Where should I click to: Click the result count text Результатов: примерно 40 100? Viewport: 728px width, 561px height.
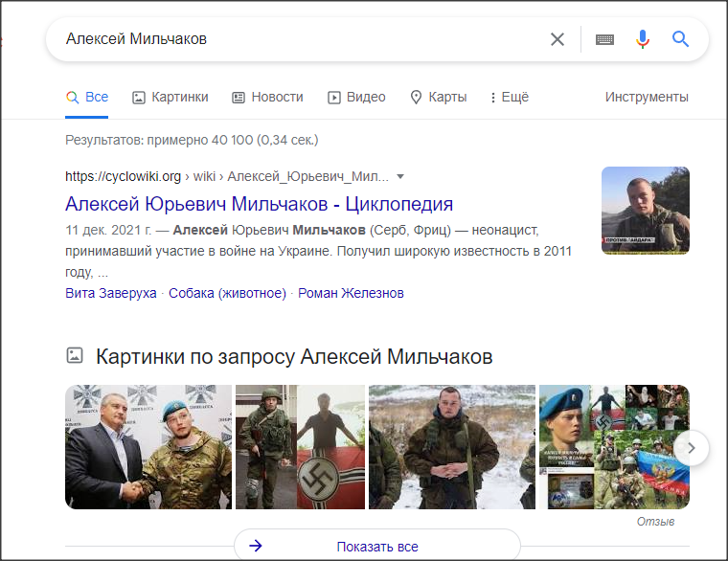[x=192, y=140]
